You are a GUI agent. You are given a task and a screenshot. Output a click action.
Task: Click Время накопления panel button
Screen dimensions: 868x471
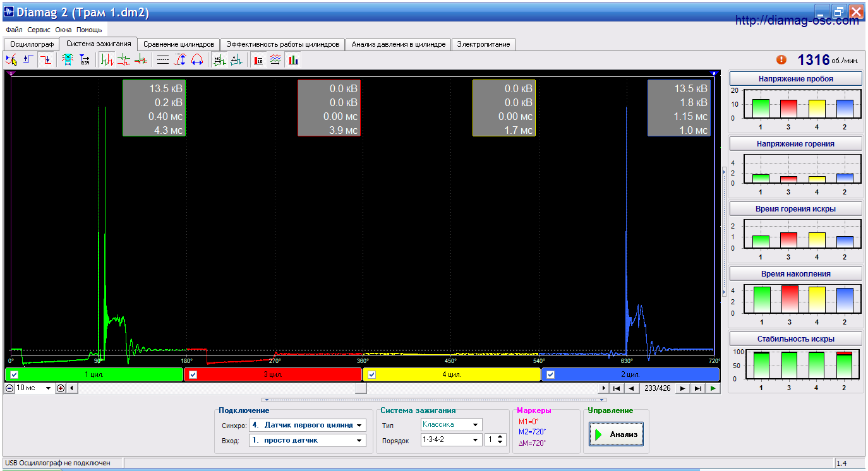click(x=796, y=273)
